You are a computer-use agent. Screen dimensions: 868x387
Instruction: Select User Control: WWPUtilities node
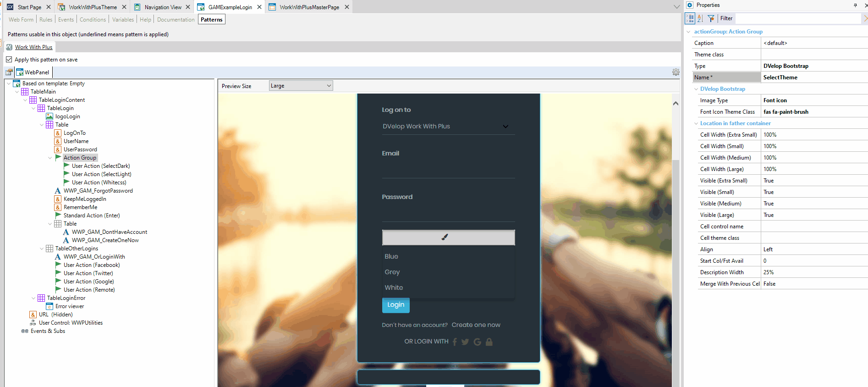click(x=71, y=323)
